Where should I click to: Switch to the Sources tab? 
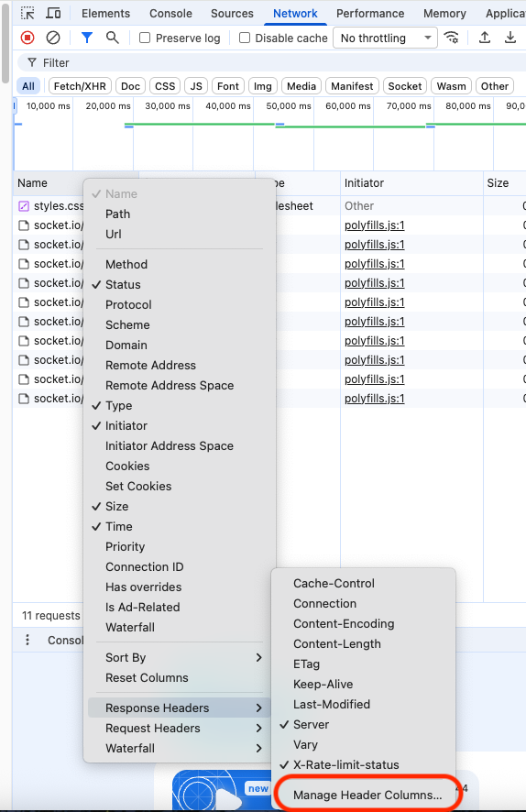pos(232,14)
